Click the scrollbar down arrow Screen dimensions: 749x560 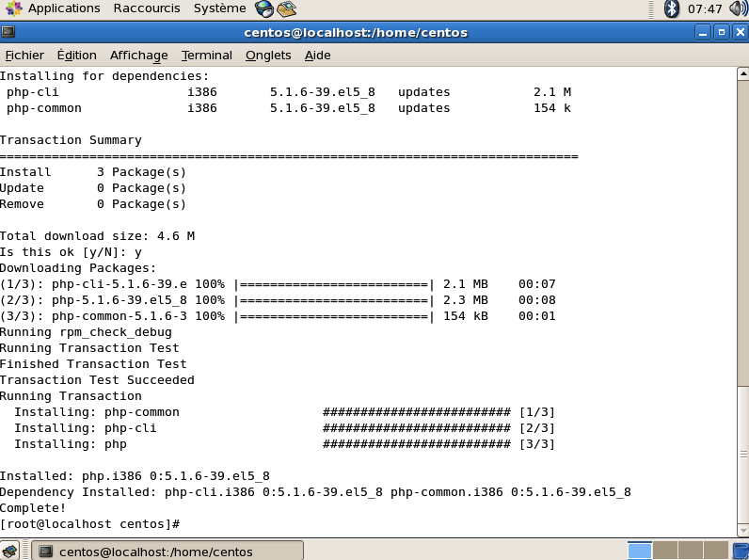click(x=742, y=530)
